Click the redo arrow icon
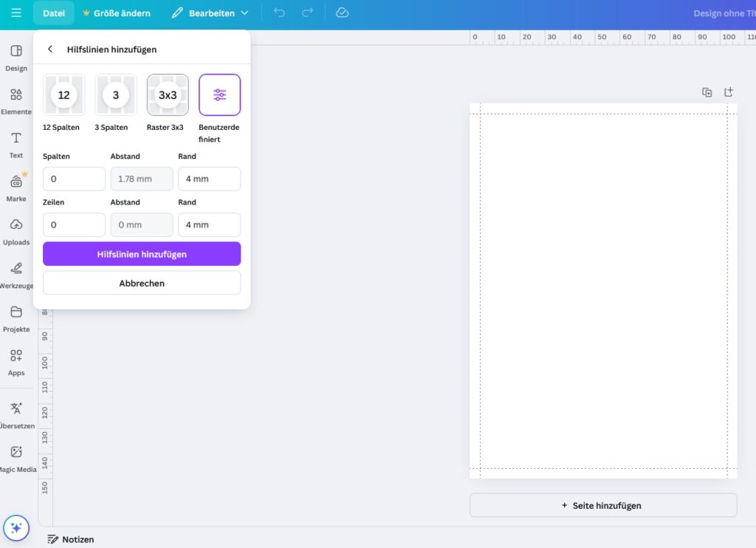Image resolution: width=756 pixels, height=548 pixels. 308,13
